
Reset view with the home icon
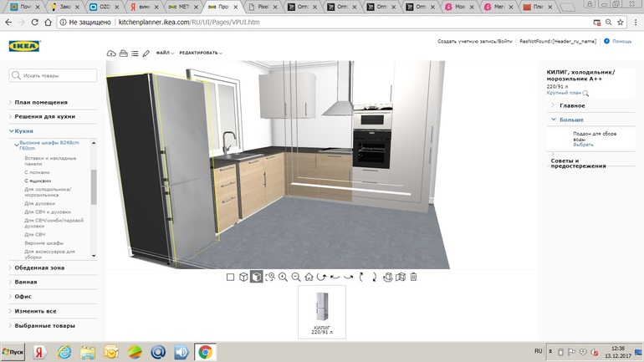tap(309, 277)
